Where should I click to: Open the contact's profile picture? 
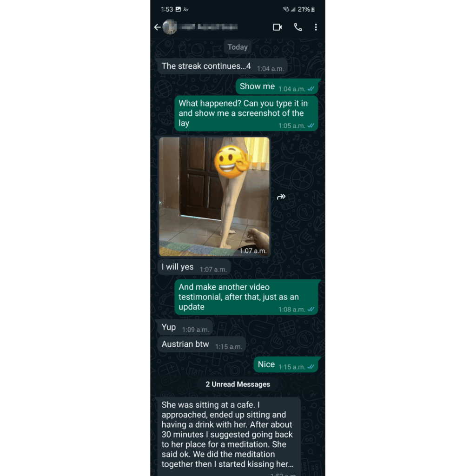(170, 27)
